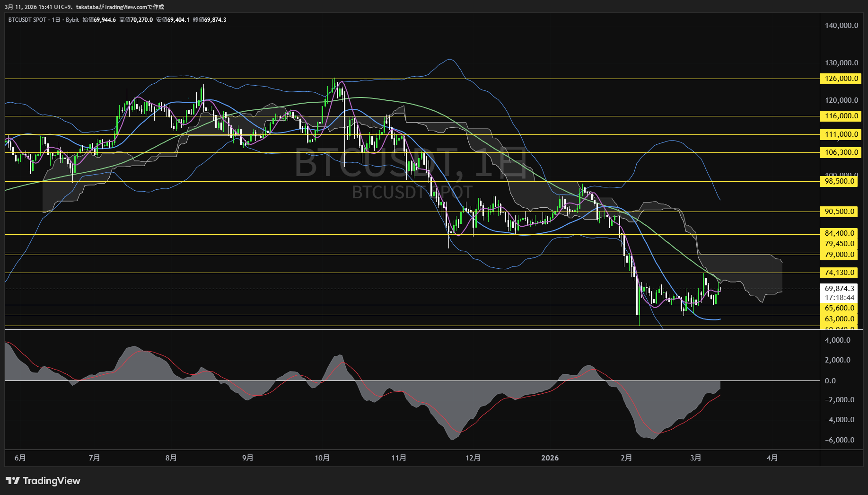868x495 pixels.
Task: Click the 98,500.0 price level label
Action: point(839,181)
